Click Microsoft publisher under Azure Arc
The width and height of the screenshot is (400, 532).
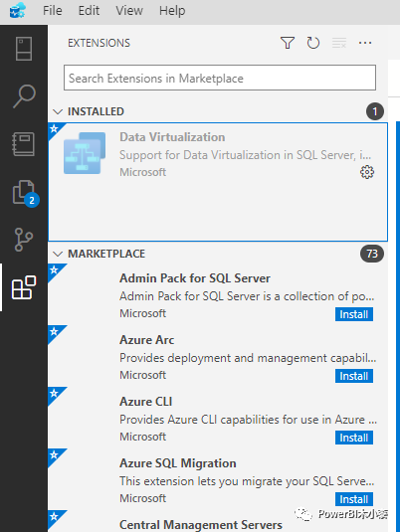point(142,375)
